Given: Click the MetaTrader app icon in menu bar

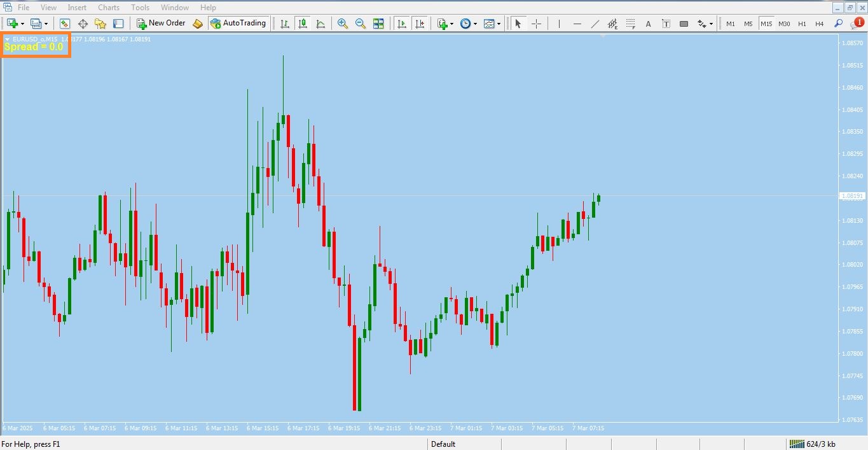Looking at the screenshot, I should coord(7,8).
